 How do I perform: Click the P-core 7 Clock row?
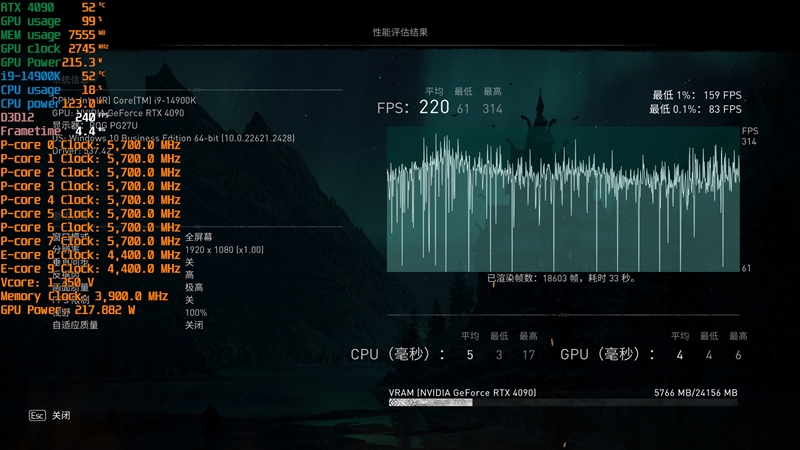[x=90, y=241]
